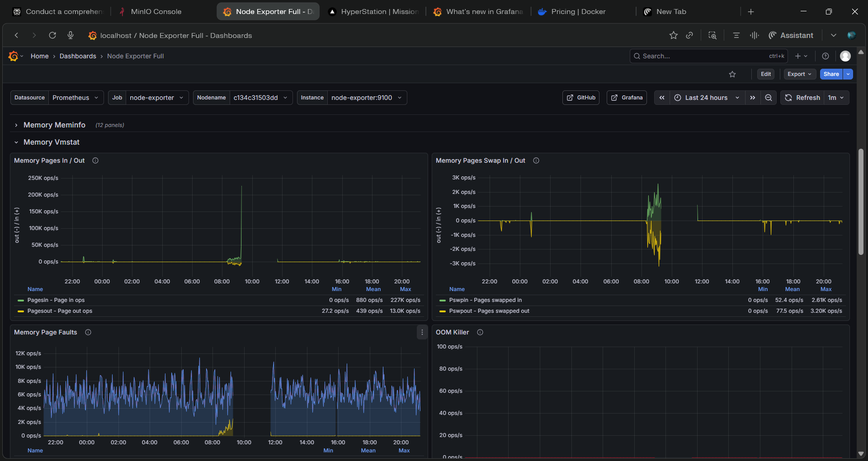Toggle Pagesin series in legend
The width and height of the screenshot is (868, 461).
click(x=56, y=300)
